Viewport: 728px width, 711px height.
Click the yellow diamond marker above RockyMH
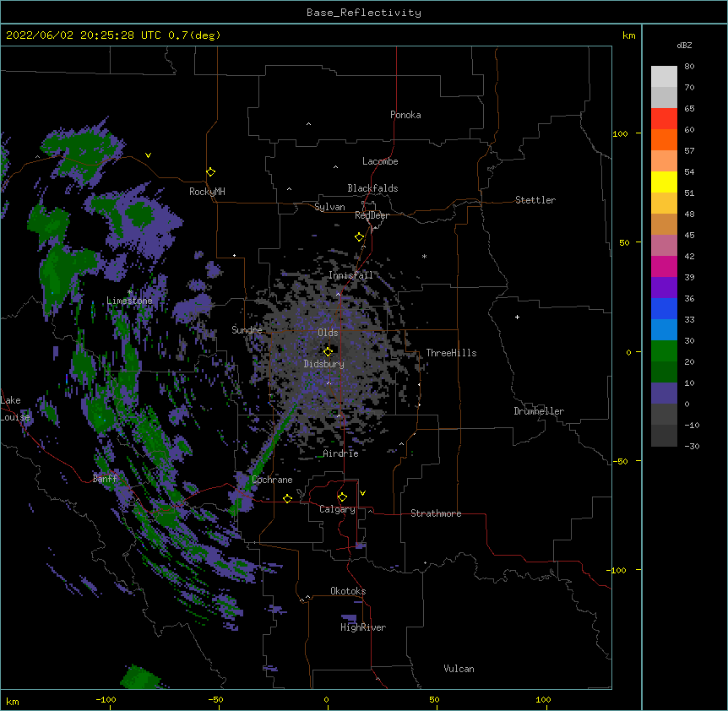coord(211,172)
